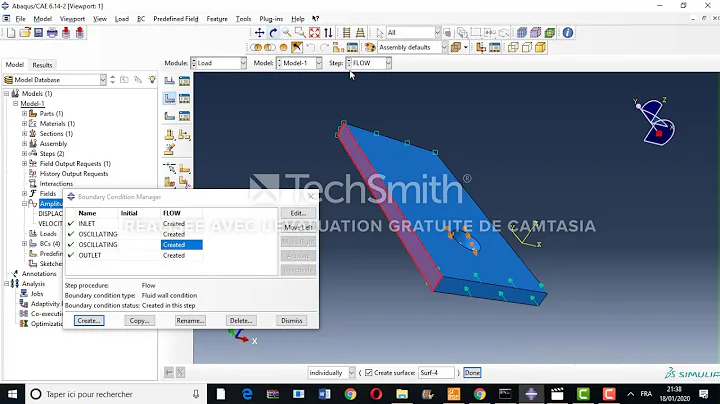Select the highlighted Created cell for OSCILLATING
Viewport: 720px width, 404px height.
point(182,245)
